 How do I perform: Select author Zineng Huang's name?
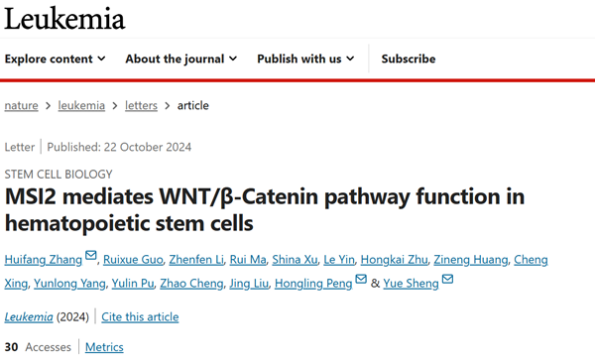point(471,260)
